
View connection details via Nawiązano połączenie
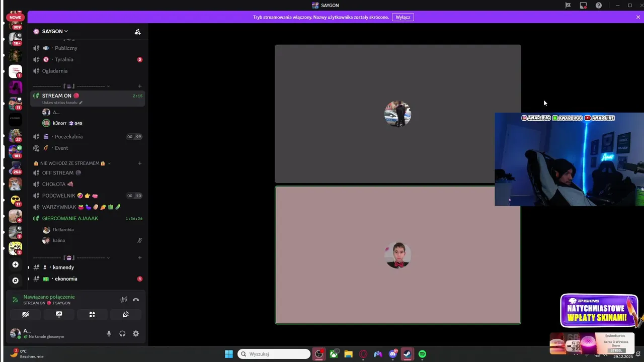49,297
